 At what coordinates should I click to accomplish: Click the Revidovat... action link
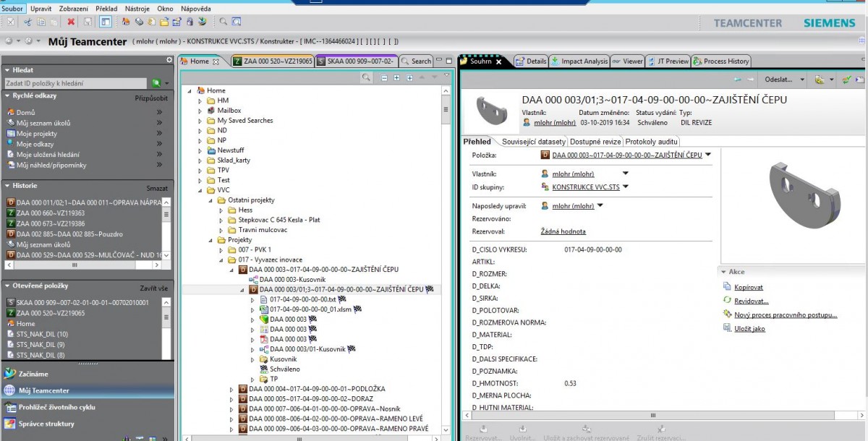click(x=752, y=301)
